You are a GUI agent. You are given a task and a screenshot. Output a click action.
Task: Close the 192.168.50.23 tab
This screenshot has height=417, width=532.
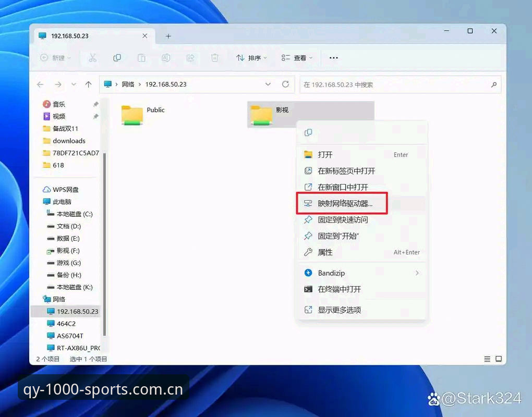[x=145, y=35]
